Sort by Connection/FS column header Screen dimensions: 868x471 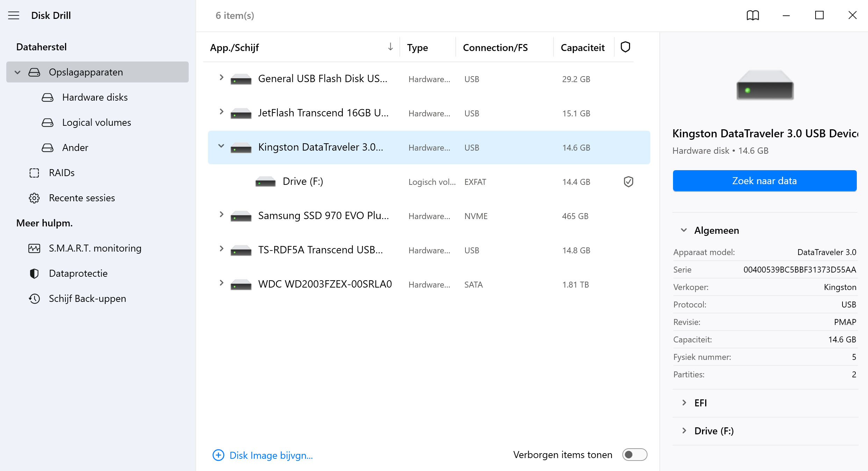click(x=495, y=48)
